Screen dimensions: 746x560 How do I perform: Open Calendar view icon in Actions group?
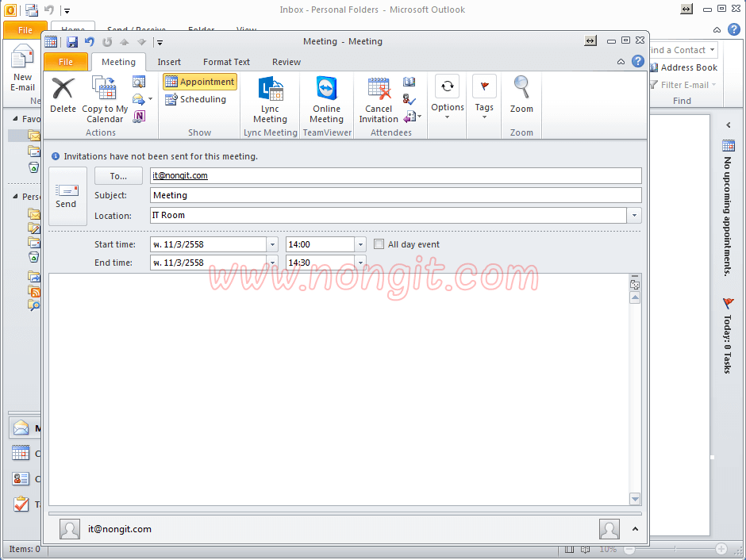pos(138,82)
